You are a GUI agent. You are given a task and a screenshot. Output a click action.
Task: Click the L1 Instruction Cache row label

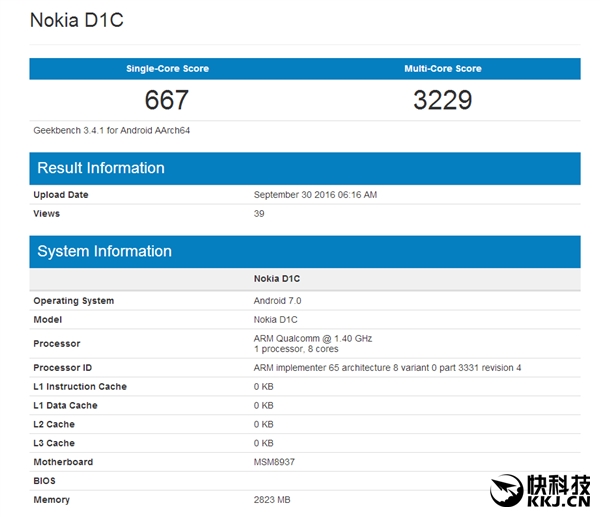(80, 387)
